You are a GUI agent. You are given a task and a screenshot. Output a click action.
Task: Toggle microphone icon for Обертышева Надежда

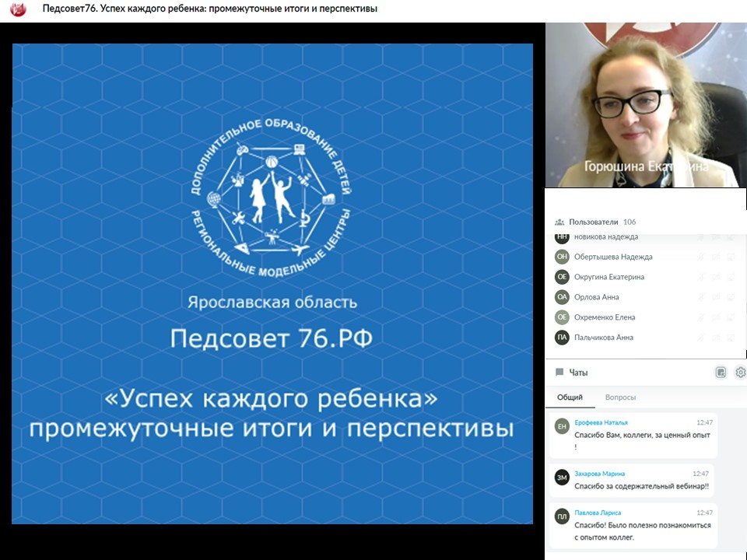coord(701,257)
